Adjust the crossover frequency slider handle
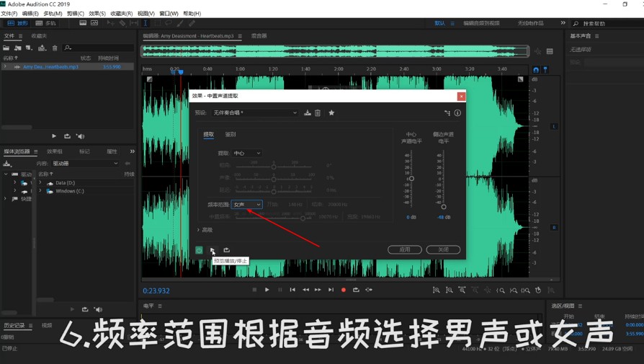Viewport: 644px width, 364px height. tap(303, 218)
